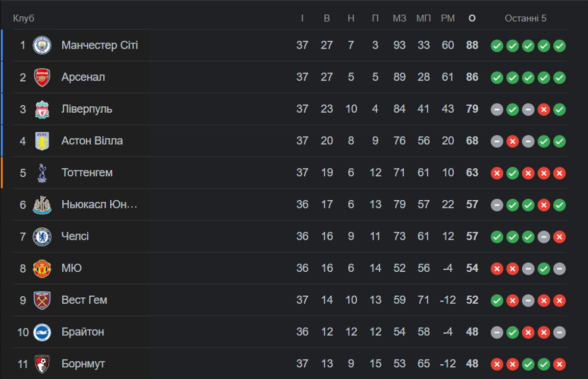Click the West Ham club crest
The height and width of the screenshot is (379, 588).
pos(42,300)
